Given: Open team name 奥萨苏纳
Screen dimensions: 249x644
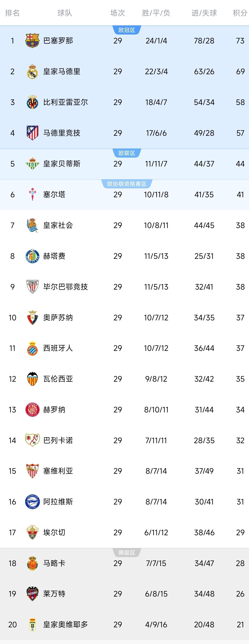Looking at the screenshot, I should click(58, 318).
